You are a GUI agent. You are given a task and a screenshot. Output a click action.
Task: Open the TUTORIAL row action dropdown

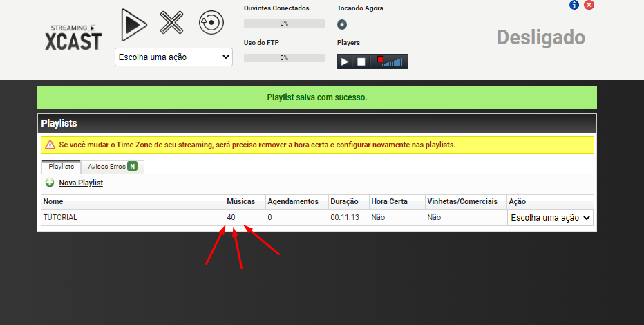pos(550,218)
